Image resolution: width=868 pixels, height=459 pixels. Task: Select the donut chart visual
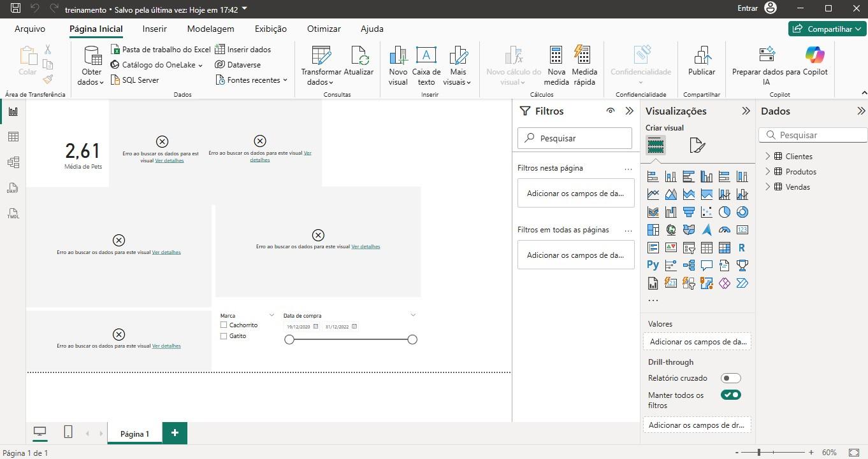[x=742, y=212]
